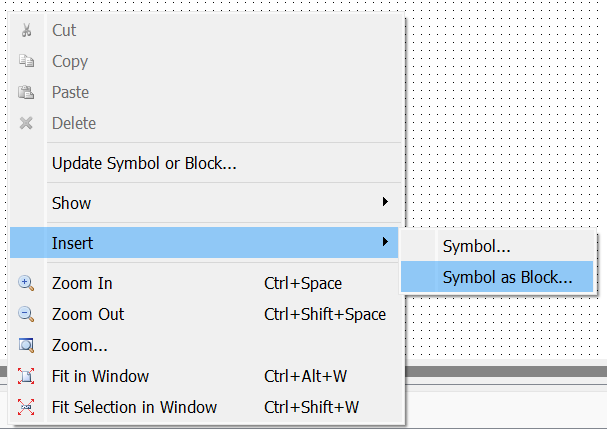Open the Insert menu entry
Image resolution: width=607 pixels, height=433 pixels.
click(72, 243)
